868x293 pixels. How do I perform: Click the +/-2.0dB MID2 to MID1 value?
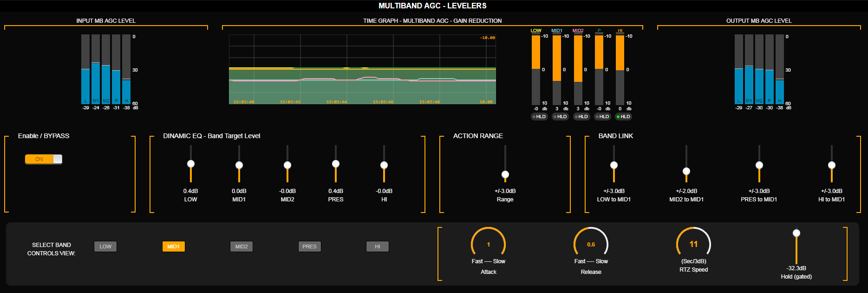pyautogui.click(x=686, y=191)
